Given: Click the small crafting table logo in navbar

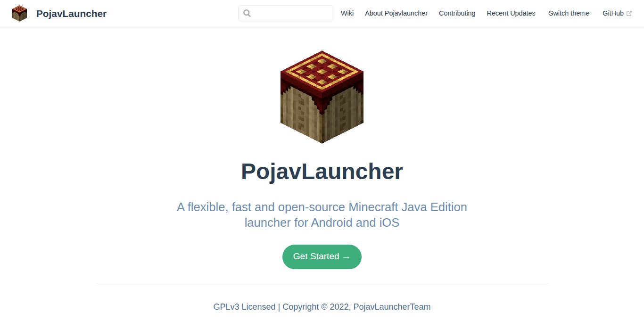Looking at the screenshot, I should (19, 13).
